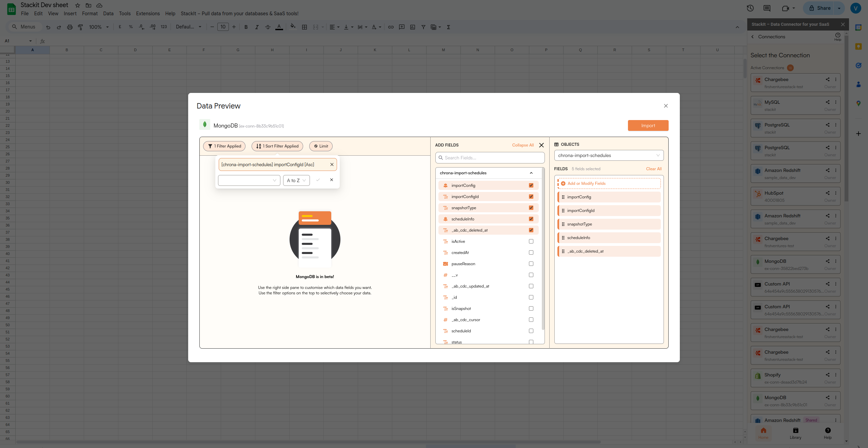Screen dimensions: 868x448
Task: Click the Limit icon button
Action: coord(321,146)
